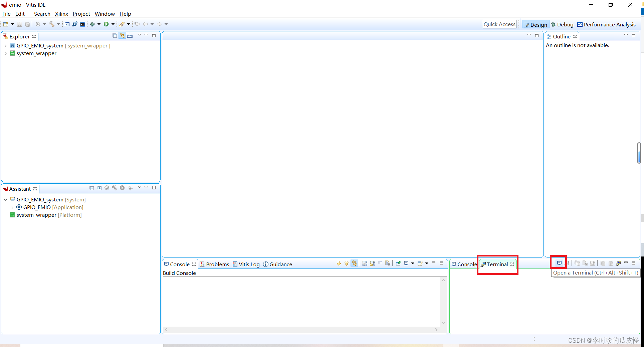Screen dimensions: 644x347
Task: Switch to the Debug perspective
Action: [x=562, y=24]
